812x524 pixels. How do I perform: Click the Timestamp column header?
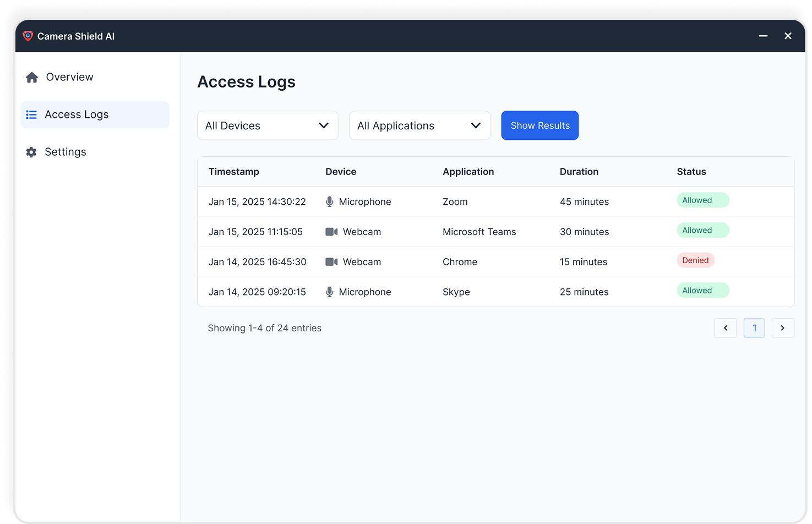point(234,171)
